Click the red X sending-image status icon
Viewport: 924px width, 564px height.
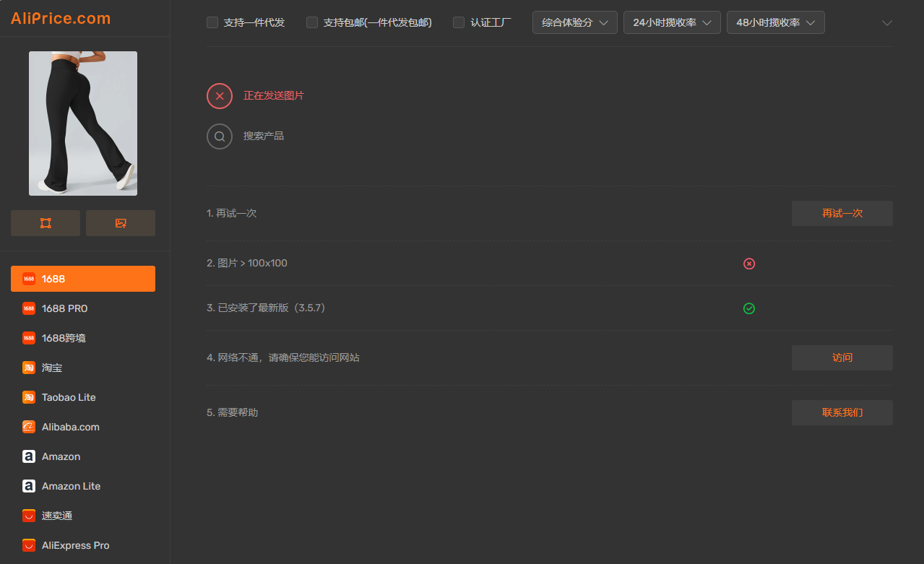[x=220, y=96]
